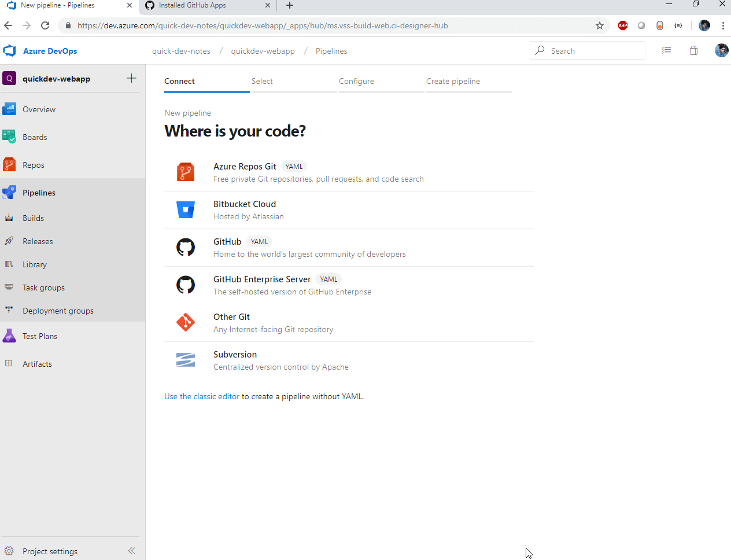This screenshot has height=560, width=731.
Task: Open the marketplace shopping bag icon
Action: point(693,50)
